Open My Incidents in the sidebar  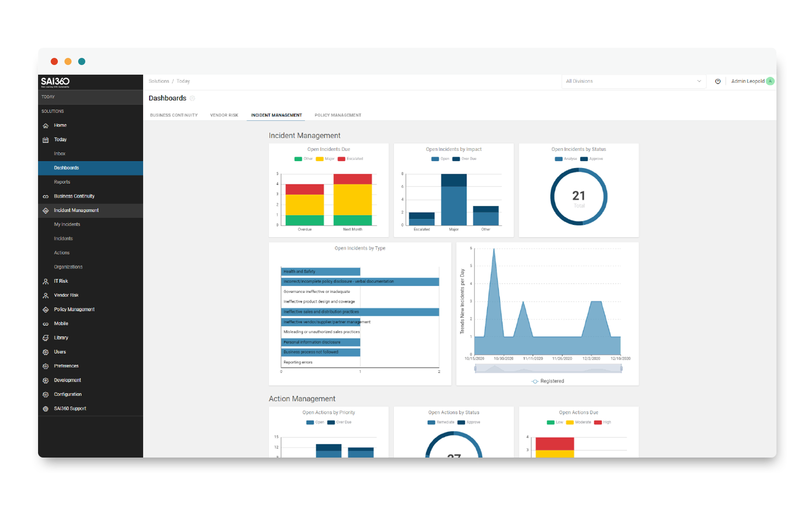[x=67, y=224]
